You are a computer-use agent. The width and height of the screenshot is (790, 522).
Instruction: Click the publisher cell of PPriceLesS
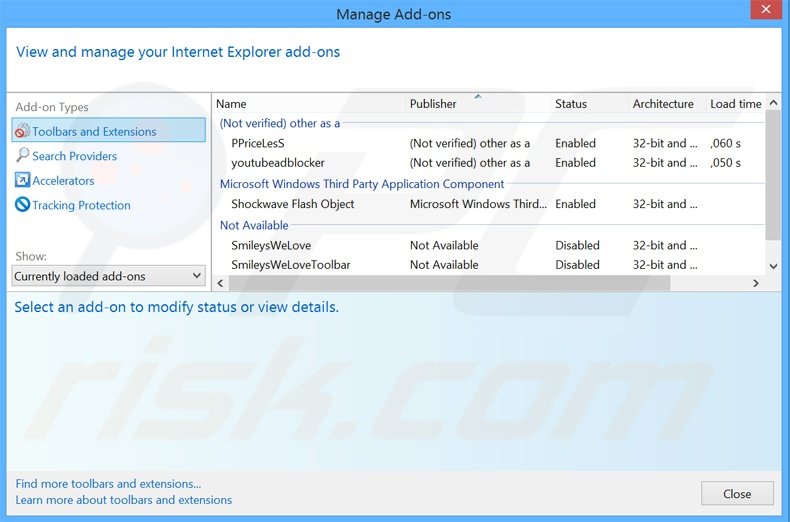(x=470, y=144)
